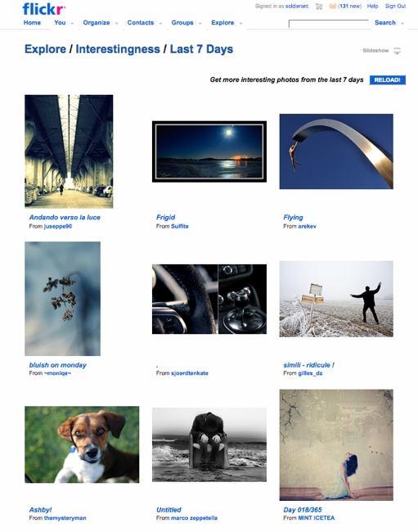Expand the Groups dropdown arrow

[x=200, y=24]
